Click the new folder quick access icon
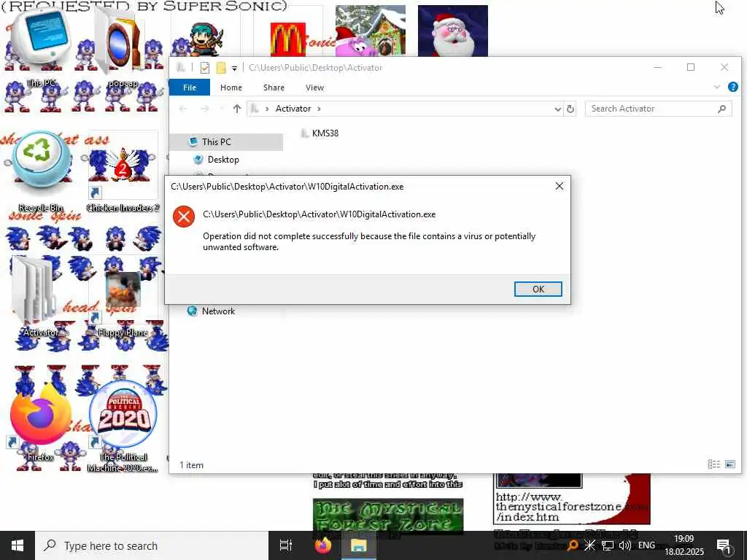The height and width of the screenshot is (560, 747). coord(221,68)
